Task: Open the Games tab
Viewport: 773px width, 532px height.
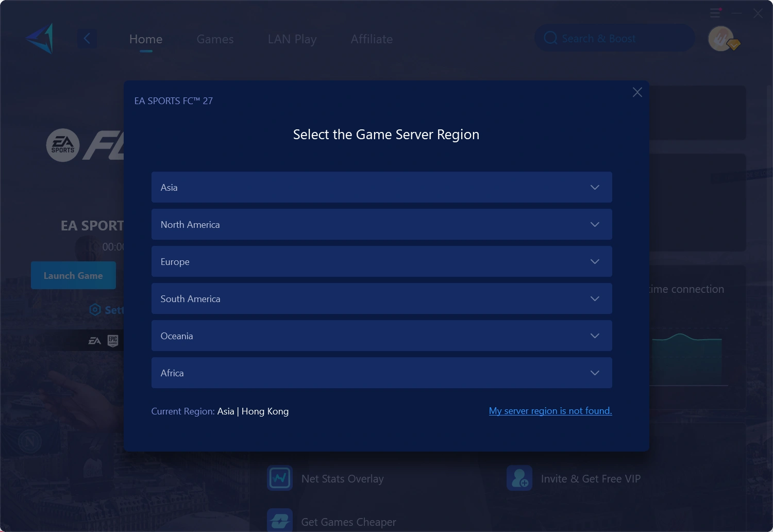Action: coord(215,39)
